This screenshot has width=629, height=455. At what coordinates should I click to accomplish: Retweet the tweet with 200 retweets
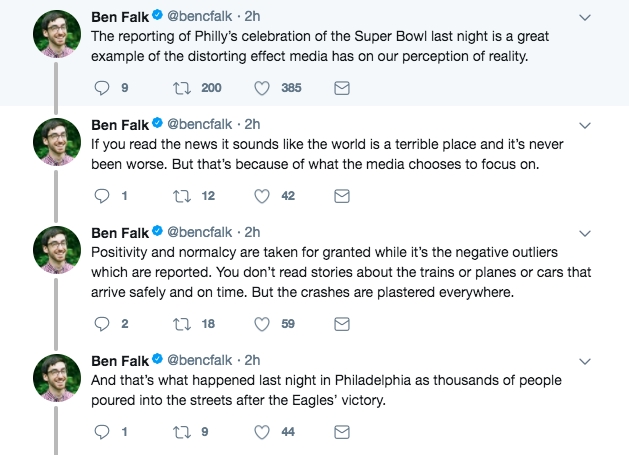point(182,88)
